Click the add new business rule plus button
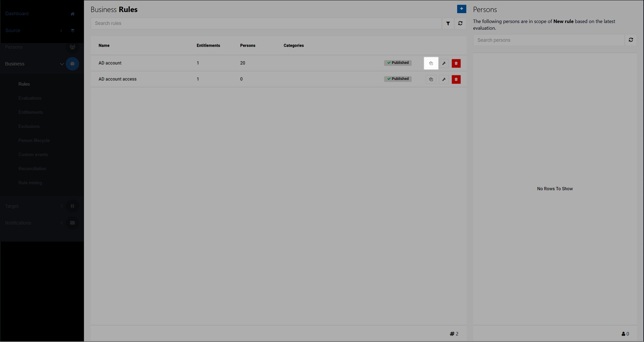Image resolution: width=644 pixels, height=342 pixels. click(461, 9)
